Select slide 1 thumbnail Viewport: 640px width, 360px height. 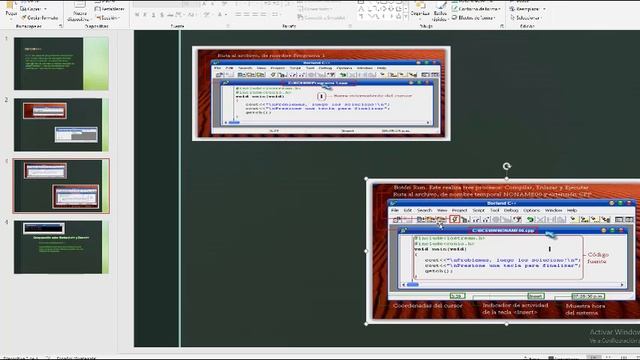61,64
